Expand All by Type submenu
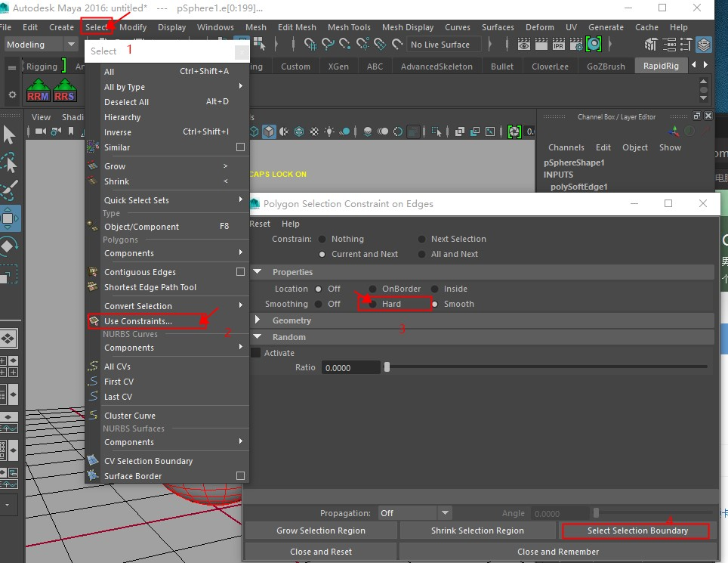Viewport: 728px width, 563px height. (x=240, y=86)
